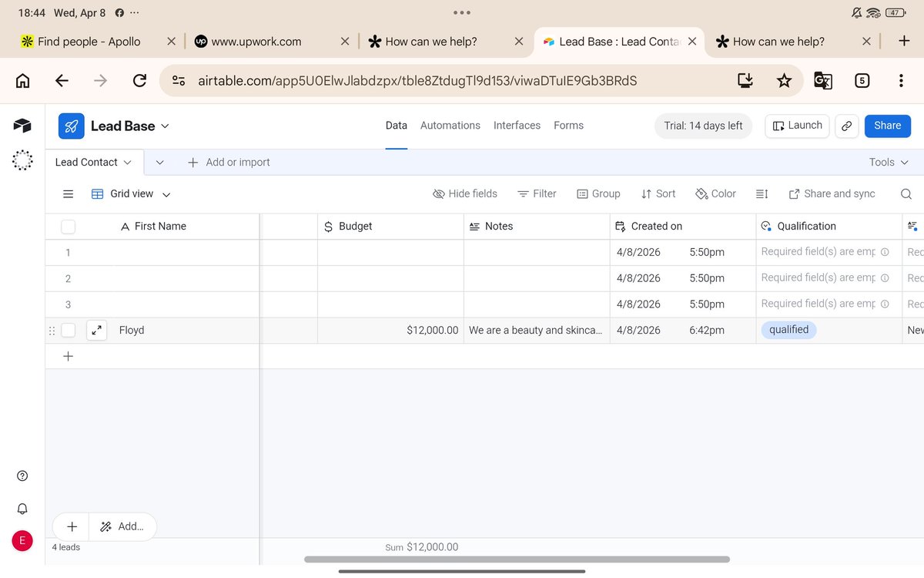Click the Qualification column header
924x578 pixels.
click(x=829, y=227)
